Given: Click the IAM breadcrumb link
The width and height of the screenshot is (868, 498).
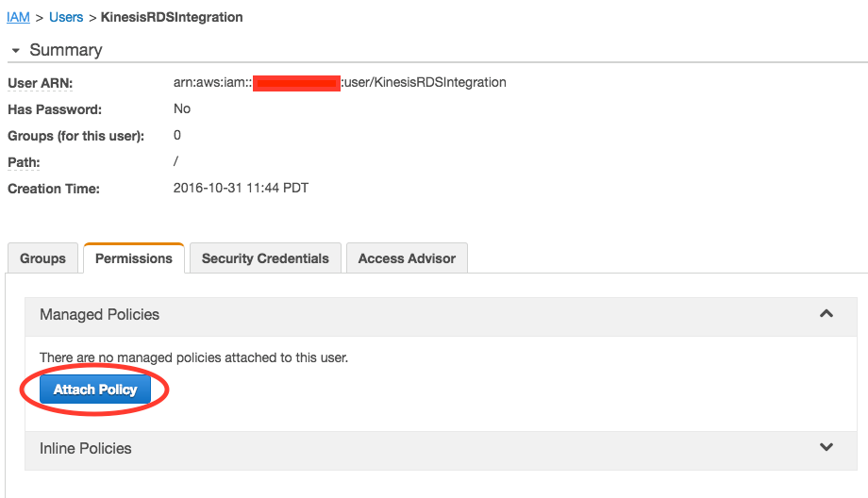Looking at the screenshot, I should tap(18, 17).
